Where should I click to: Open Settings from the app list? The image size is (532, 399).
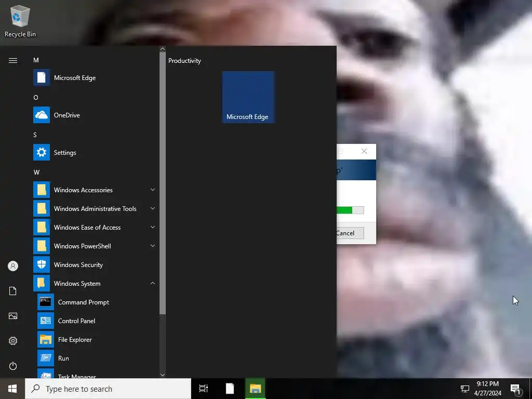click(95, 152)
